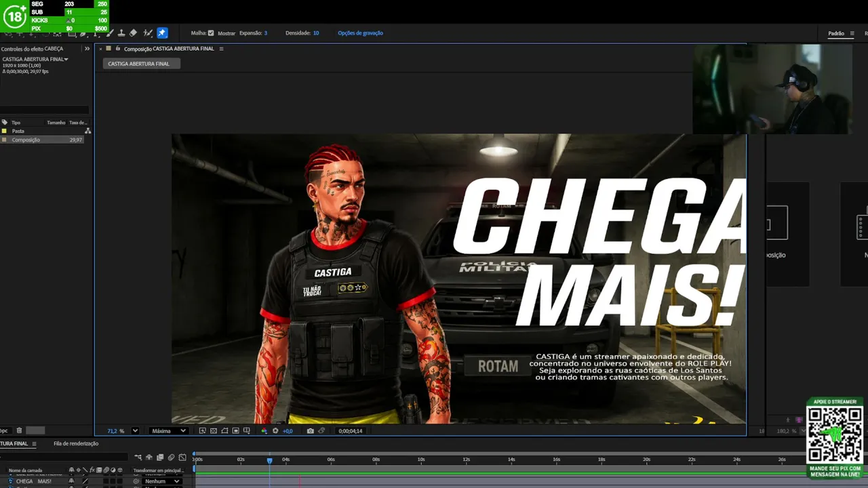Click the Nome da camada column header
The image size is (868, 488).
26,470
